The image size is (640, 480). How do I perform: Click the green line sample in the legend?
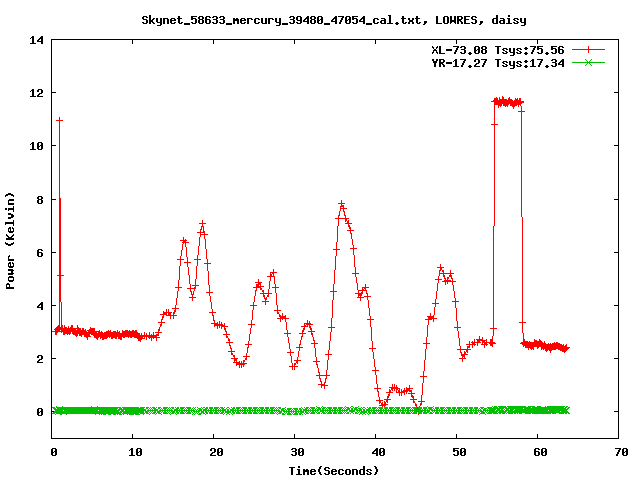(588, 63)
